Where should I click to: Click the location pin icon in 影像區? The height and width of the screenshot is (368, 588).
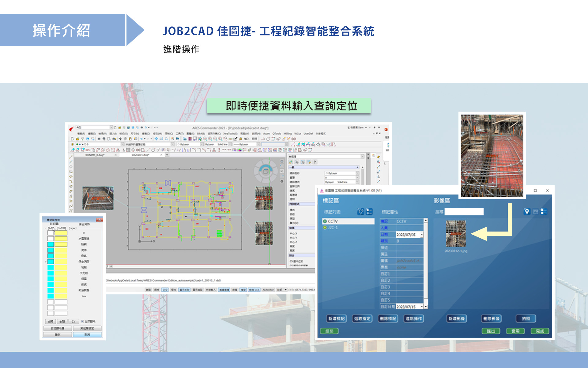pyautogui.click(x=527, y=212)
